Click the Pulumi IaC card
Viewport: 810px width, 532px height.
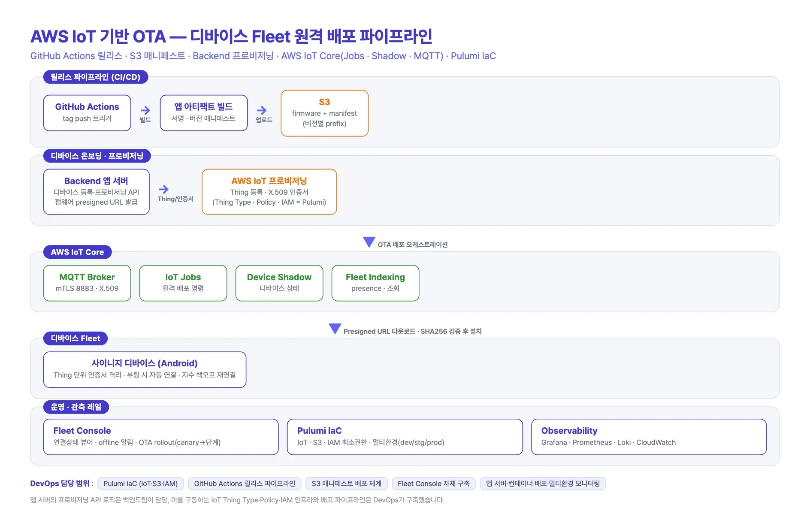coord(405,437)
